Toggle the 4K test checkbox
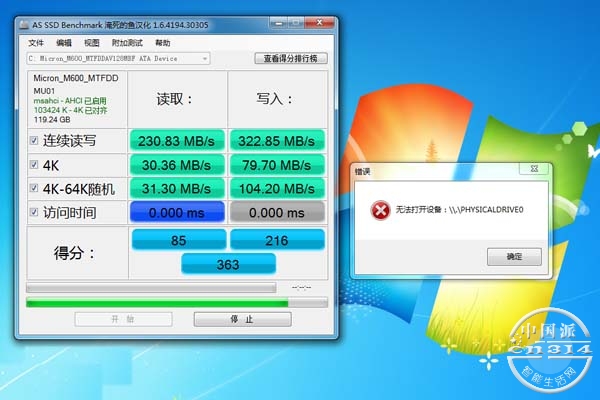Screen dimensions: 600x400 34,165
